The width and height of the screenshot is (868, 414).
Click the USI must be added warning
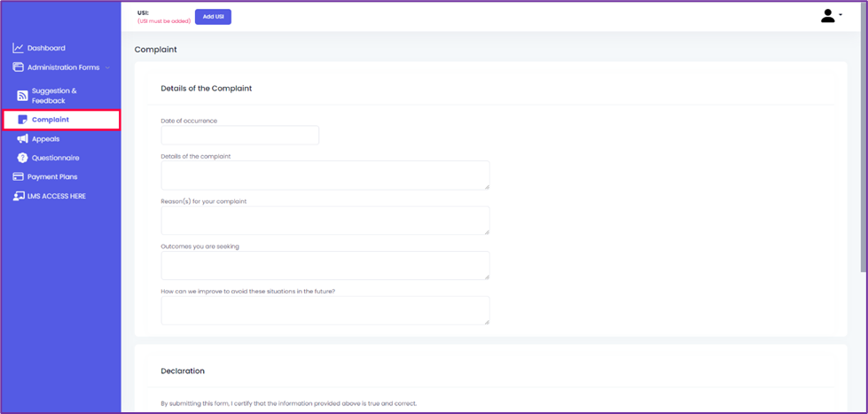click(x=164, y=21)
